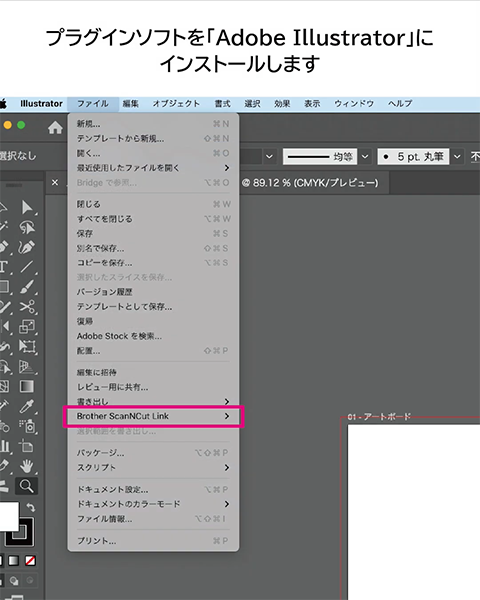480x600 pixels.
Task: Choose ファイル情報... menu item
Action: [x=153, y=519]
